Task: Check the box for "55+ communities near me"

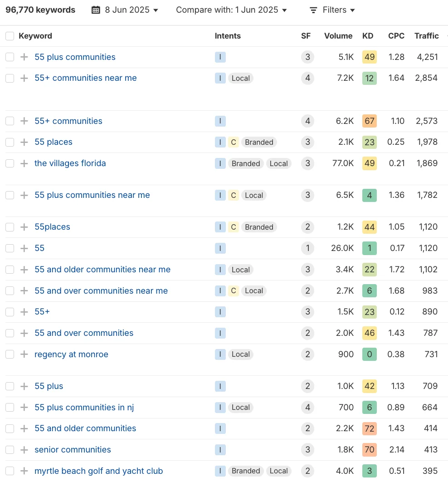Action: click(10, 78)
